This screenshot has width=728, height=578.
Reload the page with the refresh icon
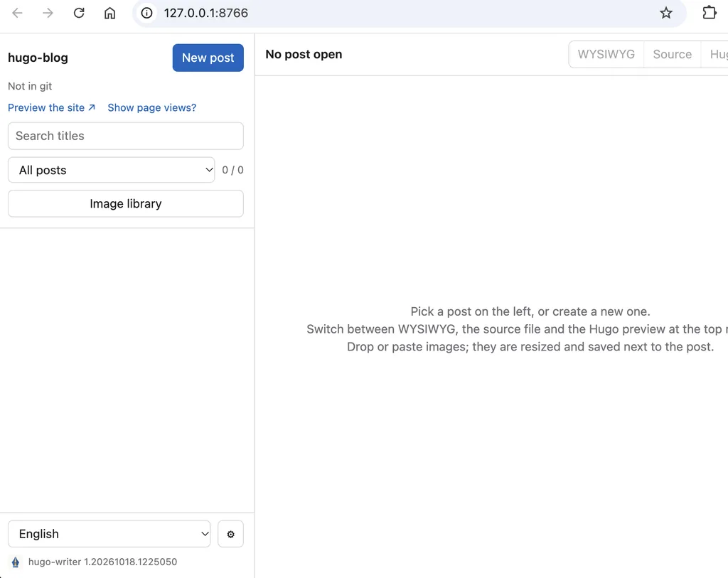coord(79,13)
